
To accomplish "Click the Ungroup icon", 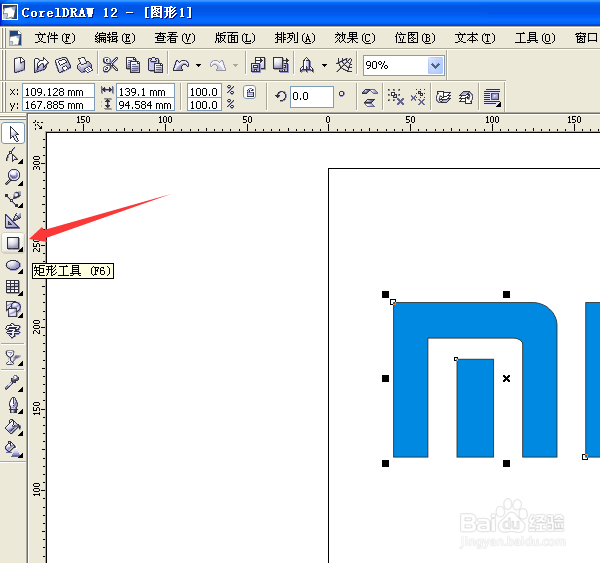I will click(395, 97).
